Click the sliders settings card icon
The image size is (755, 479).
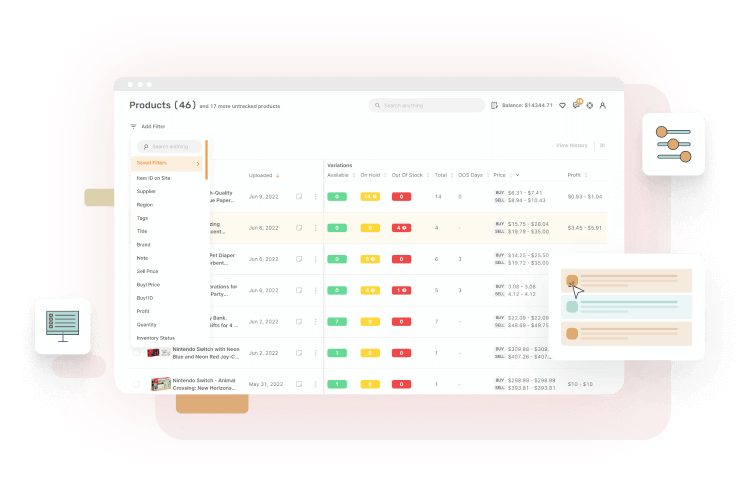coord(672,144)
